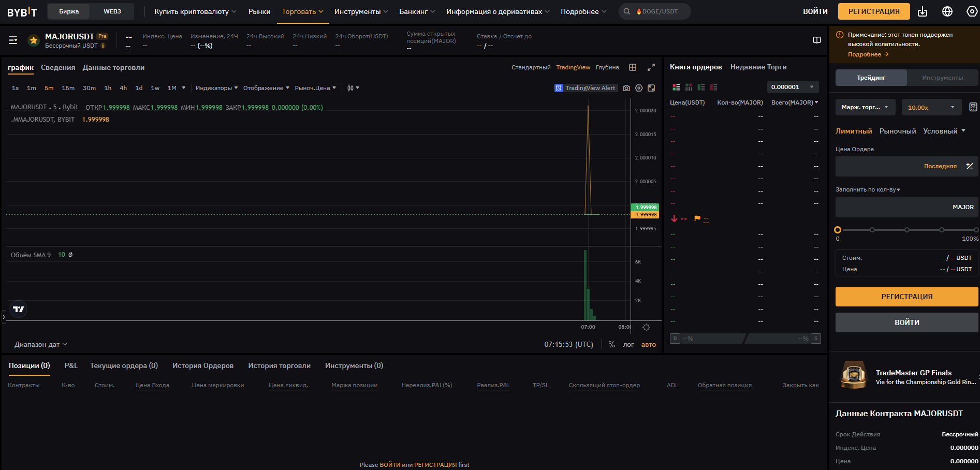Expand Инструменты menu in header
Screen dimensions: 980x470
click(x=361, y=11)
